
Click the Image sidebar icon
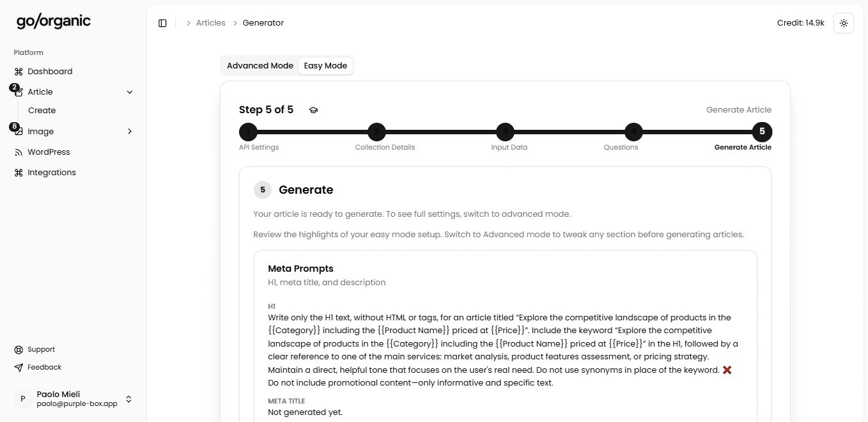click(x=19, y=132)
